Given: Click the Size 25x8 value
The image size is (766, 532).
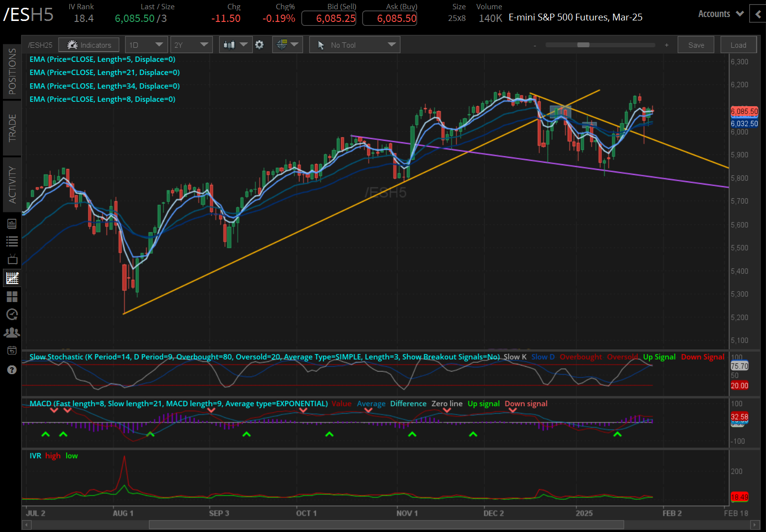Looking at the screenshot, I should [457, 19].
